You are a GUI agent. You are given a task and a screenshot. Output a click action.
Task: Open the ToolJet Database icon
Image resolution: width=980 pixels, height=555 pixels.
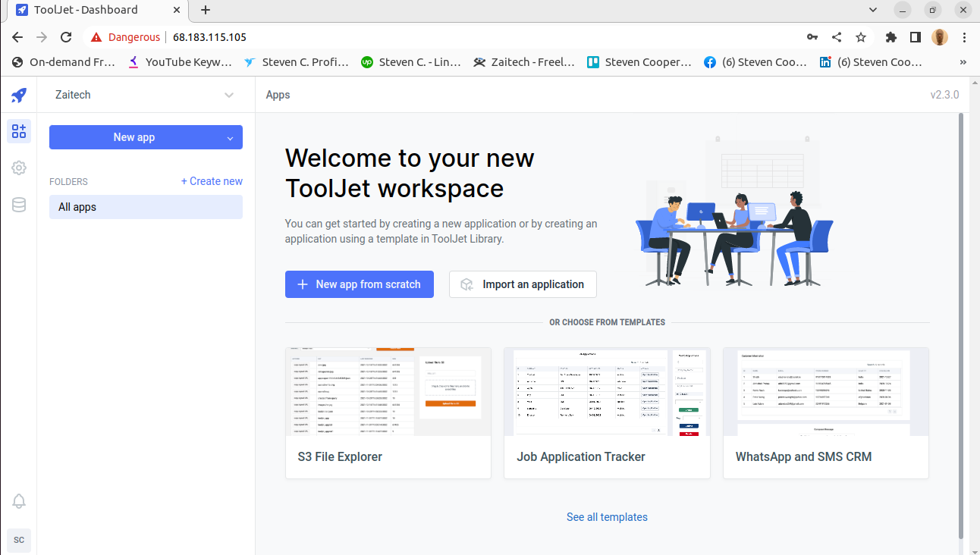18,204
